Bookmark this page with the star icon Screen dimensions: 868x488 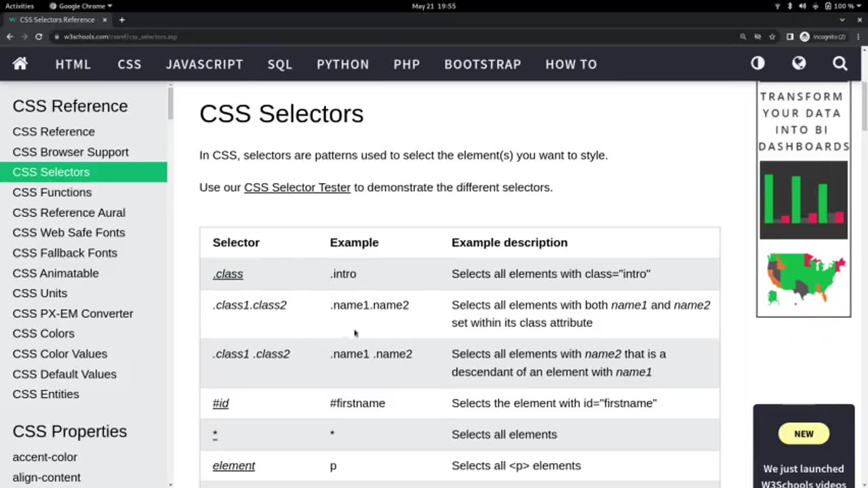click(x=772, y=37)
